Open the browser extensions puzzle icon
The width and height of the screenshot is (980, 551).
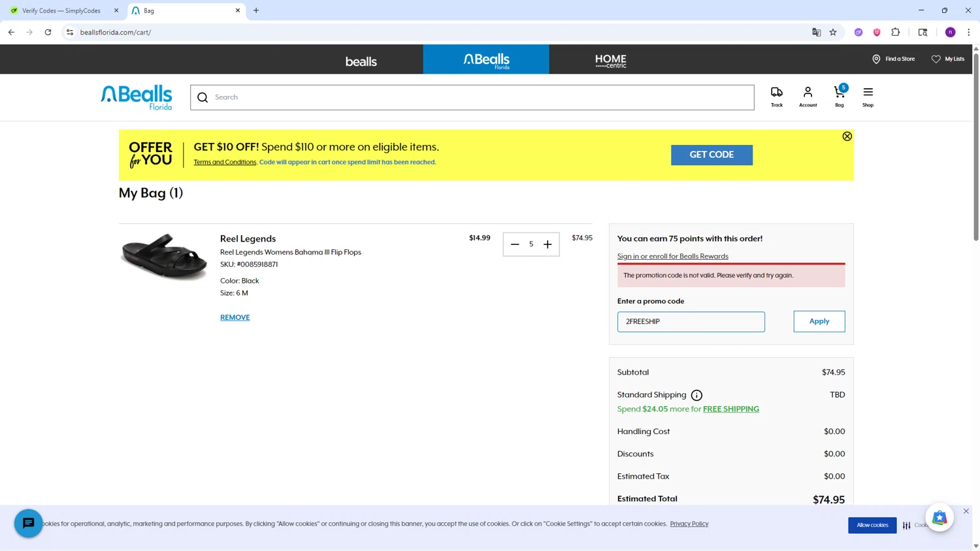[896, 32]
